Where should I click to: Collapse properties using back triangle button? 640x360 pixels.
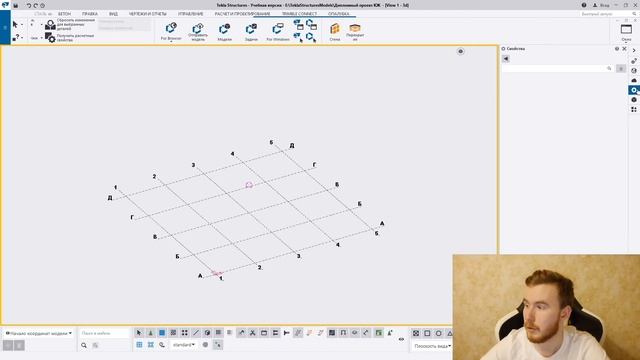506,59
